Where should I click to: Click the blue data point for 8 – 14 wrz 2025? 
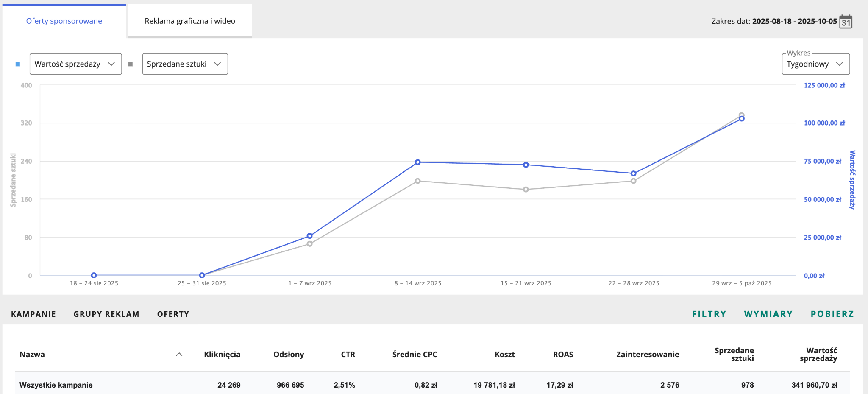(418, 162)
